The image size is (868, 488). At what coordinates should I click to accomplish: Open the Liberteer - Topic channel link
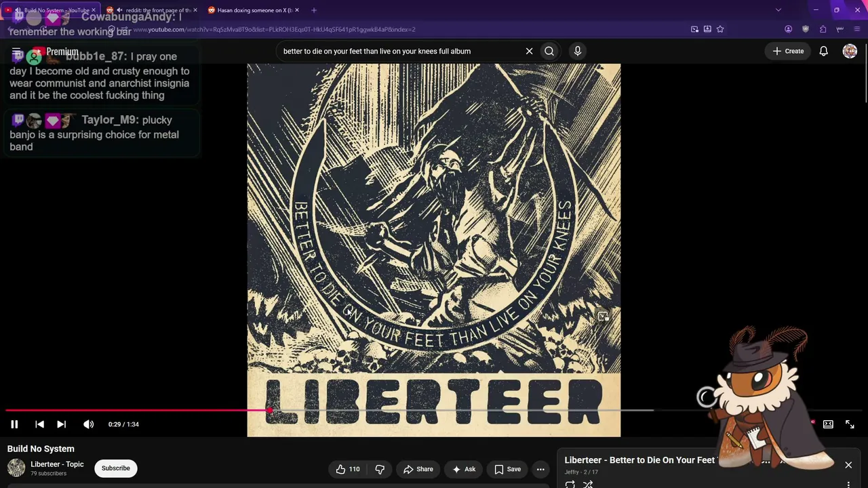tap(57, 464)
